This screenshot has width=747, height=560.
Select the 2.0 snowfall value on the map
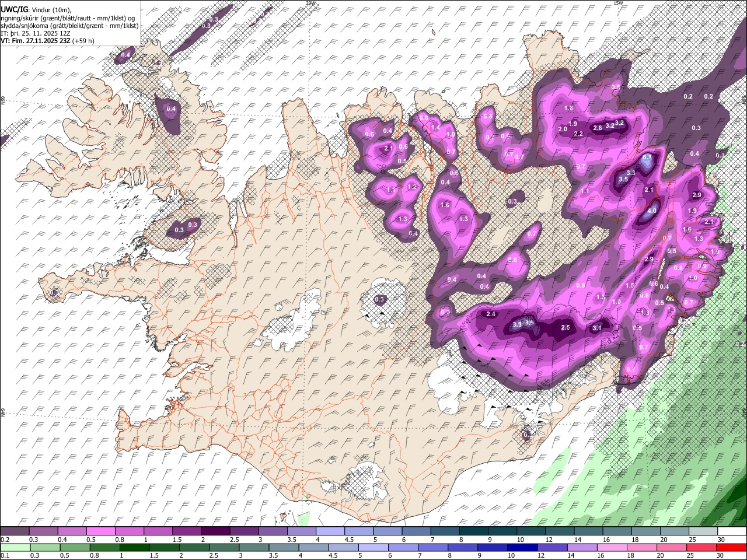[563, 129]
